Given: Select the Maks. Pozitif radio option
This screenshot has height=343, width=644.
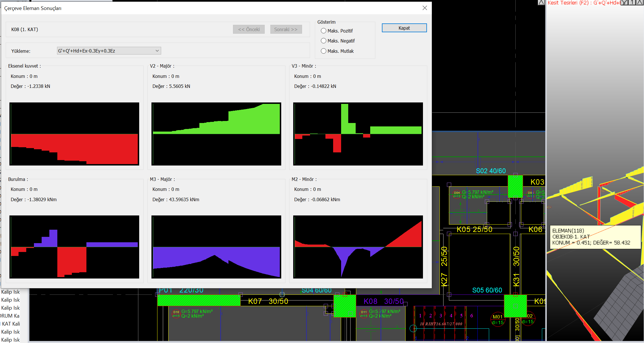Looking at the screenshot, I should tap(323, 31).
